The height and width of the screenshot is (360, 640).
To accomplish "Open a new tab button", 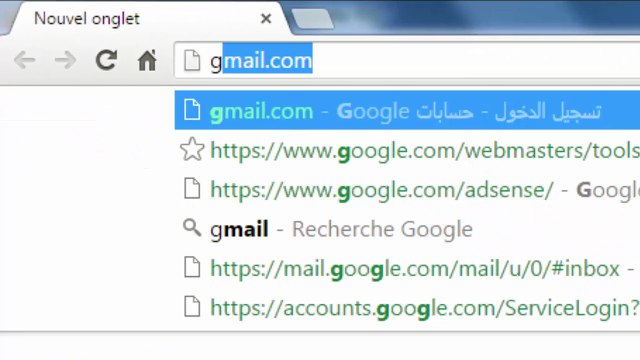I will click(x=313, y=19).
